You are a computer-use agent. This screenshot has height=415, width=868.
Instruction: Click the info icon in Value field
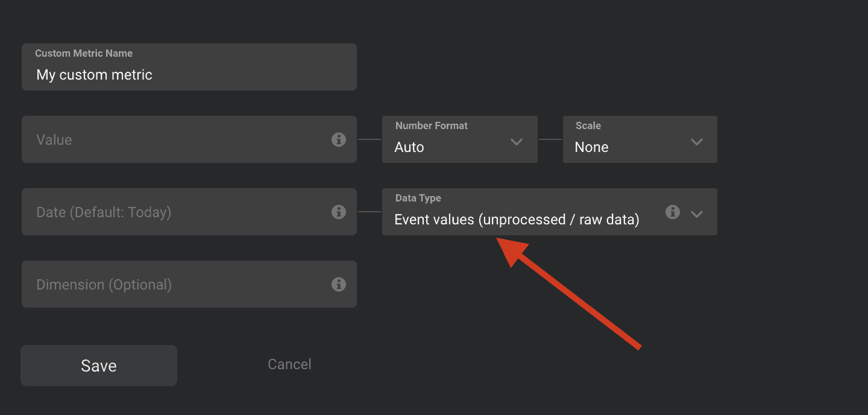339,140
